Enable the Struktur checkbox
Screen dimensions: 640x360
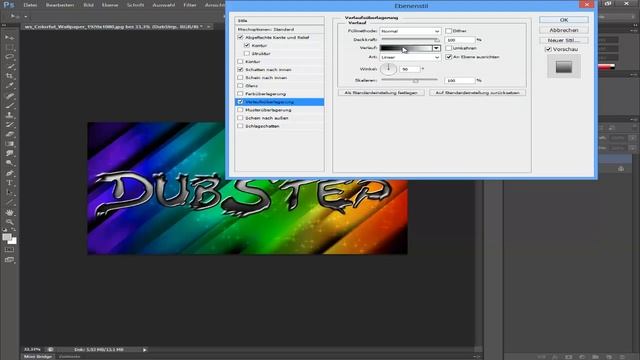[247, 53]
